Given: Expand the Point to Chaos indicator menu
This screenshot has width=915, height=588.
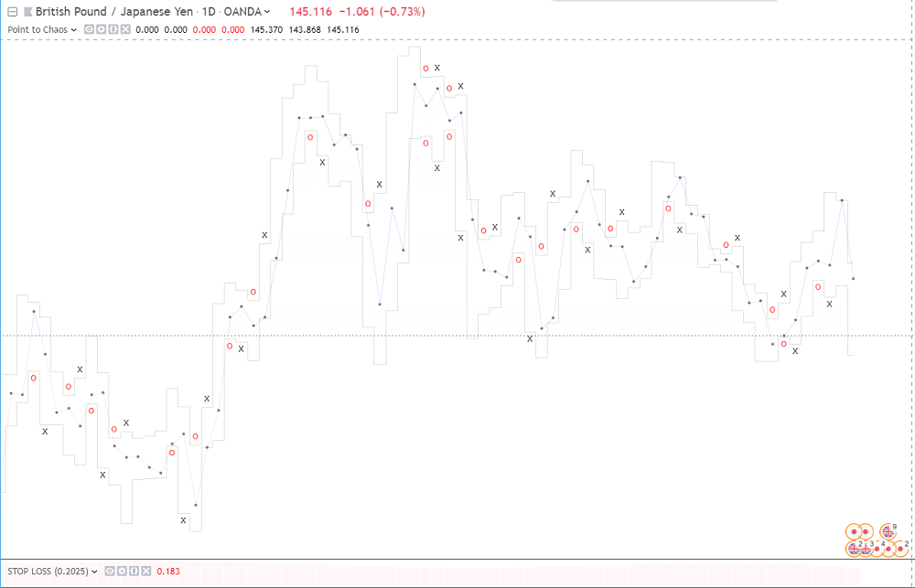Looking at the screenshot, I should (x=73, y=30).
